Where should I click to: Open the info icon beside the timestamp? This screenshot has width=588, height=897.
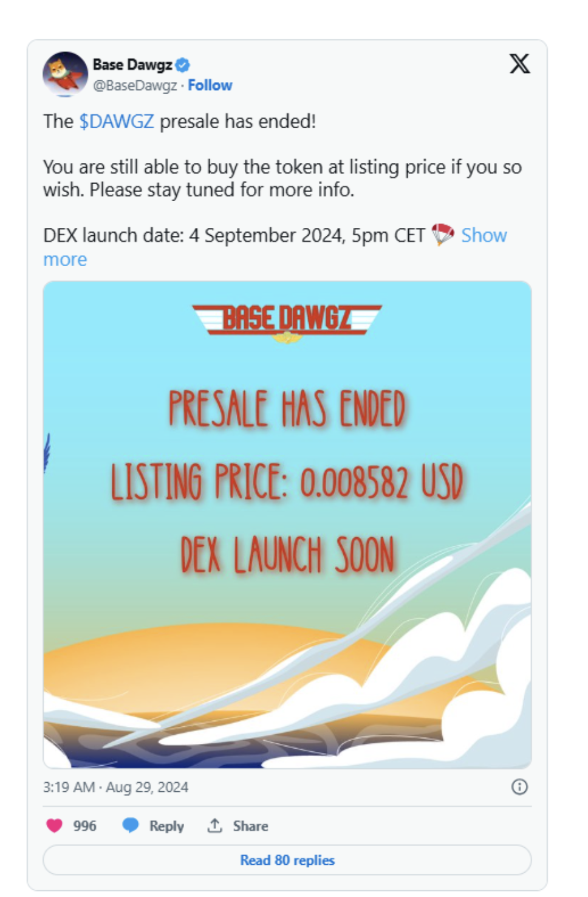pyautogui.click(x=519, y=787)
